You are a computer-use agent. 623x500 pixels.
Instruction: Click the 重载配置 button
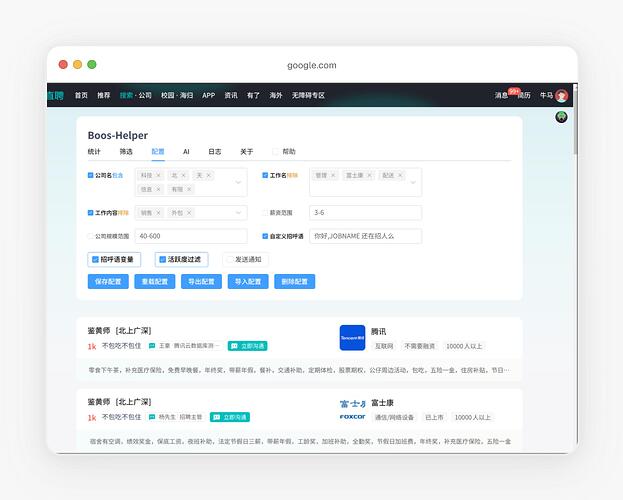pos(155,281)
